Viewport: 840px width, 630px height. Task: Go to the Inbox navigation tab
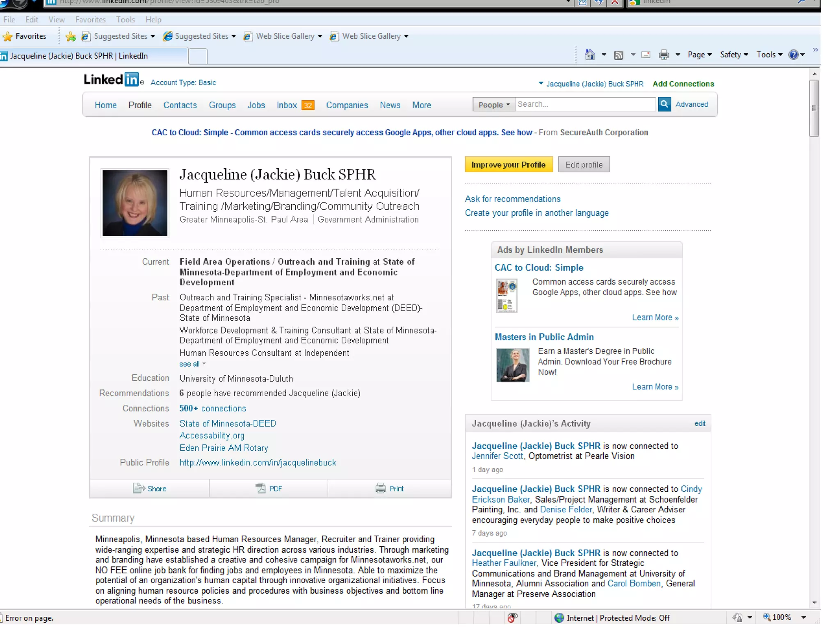287,105
